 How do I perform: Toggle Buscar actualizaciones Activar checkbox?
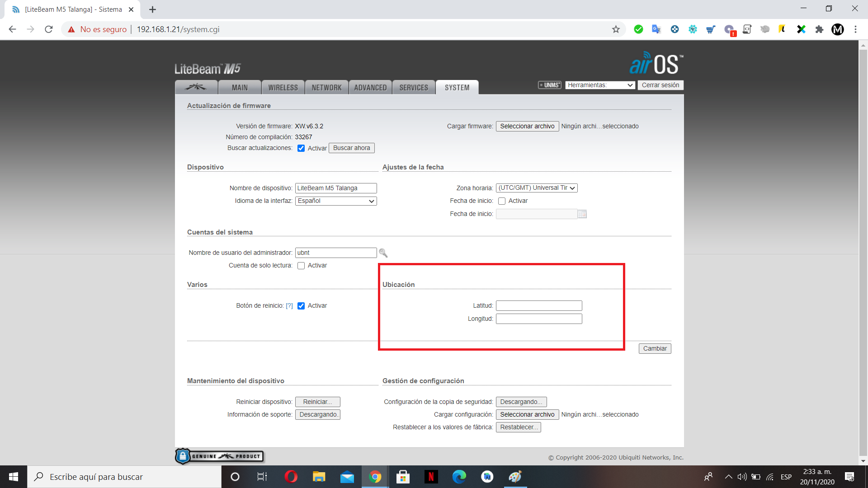coord(301,148)
